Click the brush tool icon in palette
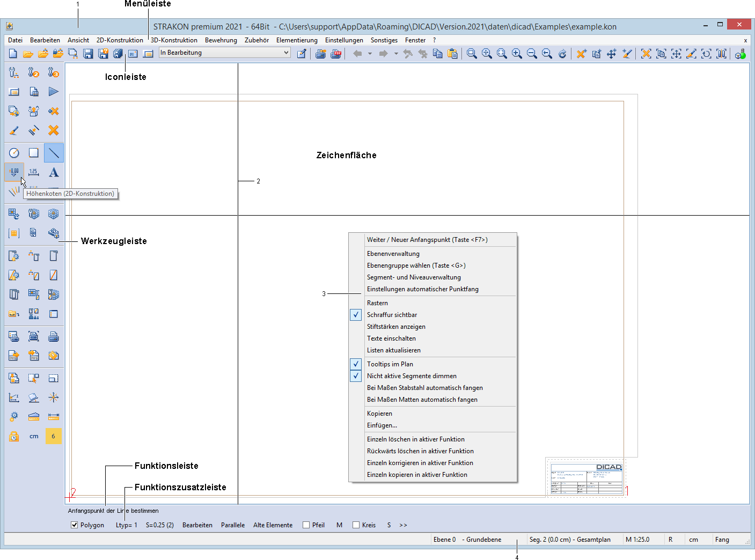 [x=14, y=130]
